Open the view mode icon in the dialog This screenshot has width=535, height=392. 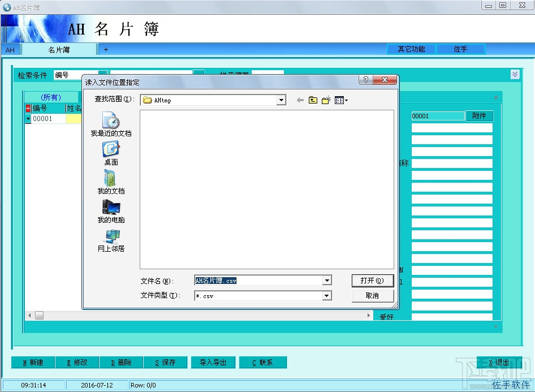point(339,100)
